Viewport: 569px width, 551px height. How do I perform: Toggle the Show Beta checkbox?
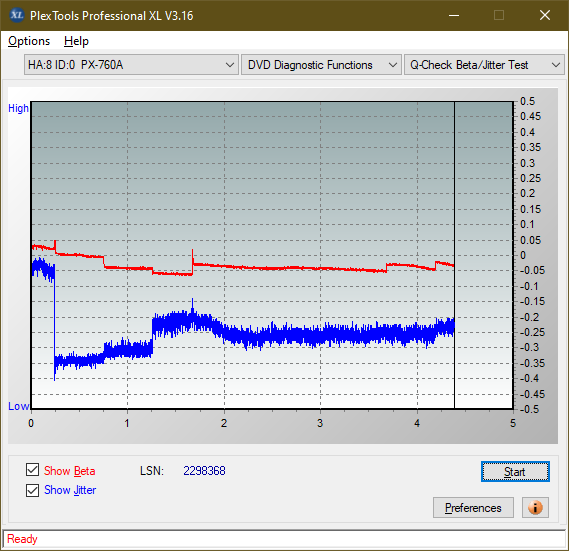(x=32, y=470)
